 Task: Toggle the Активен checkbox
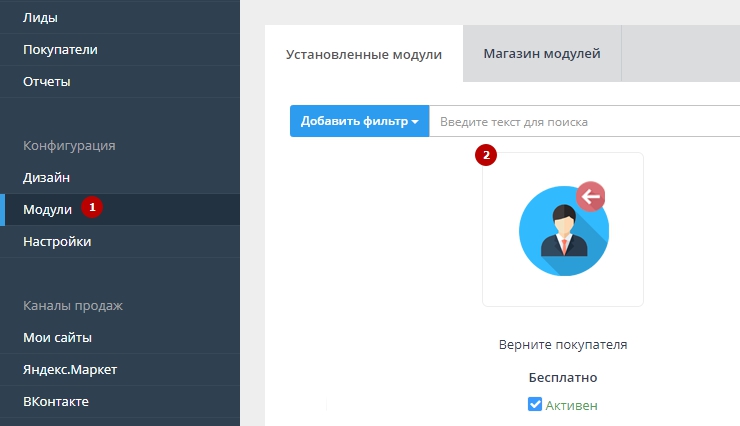(x=535, y=405)
